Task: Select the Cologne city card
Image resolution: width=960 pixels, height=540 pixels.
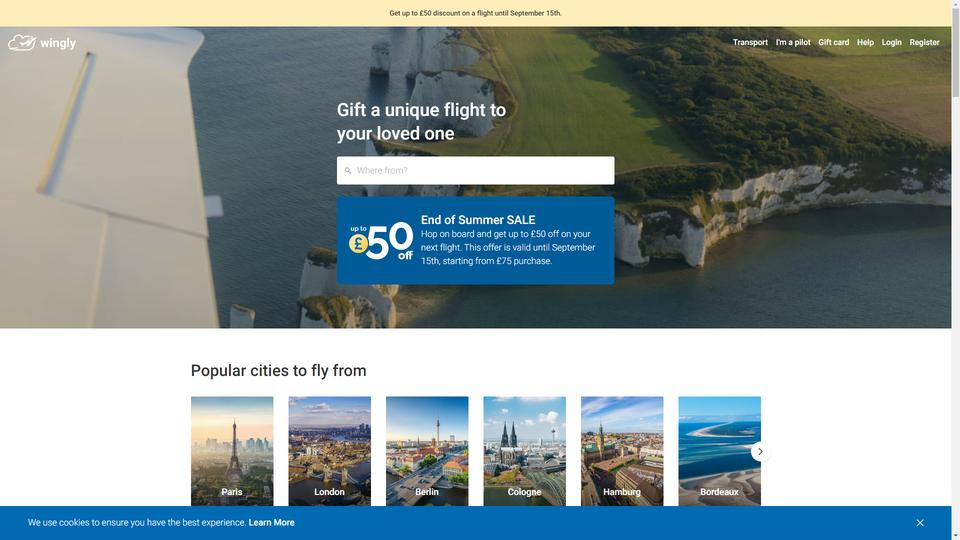Action: [x=524, y=451]
